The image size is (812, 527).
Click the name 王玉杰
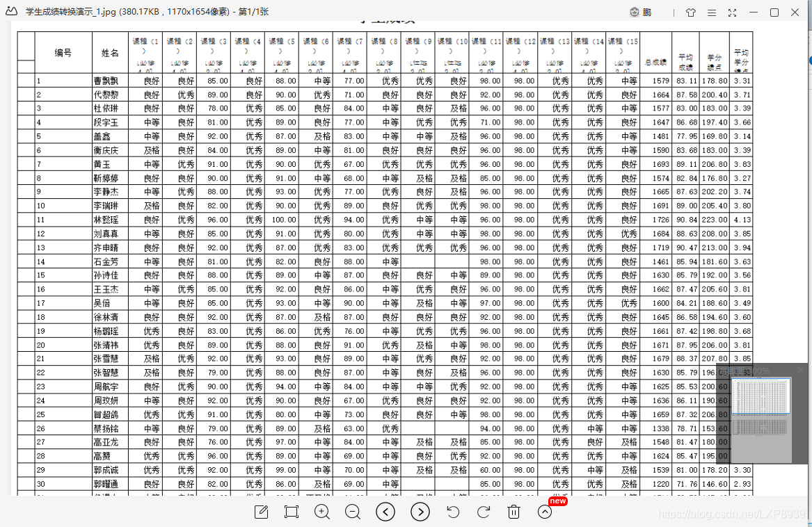coord(106,289)
